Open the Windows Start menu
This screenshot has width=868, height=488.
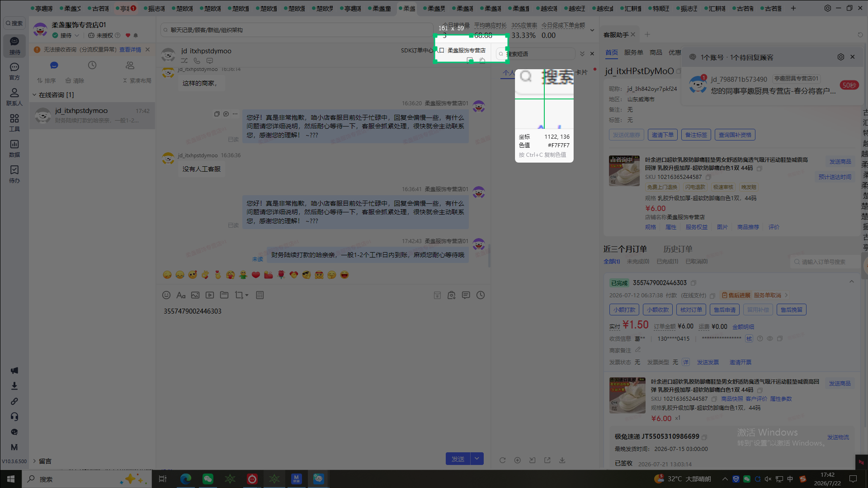click(11, 479)
